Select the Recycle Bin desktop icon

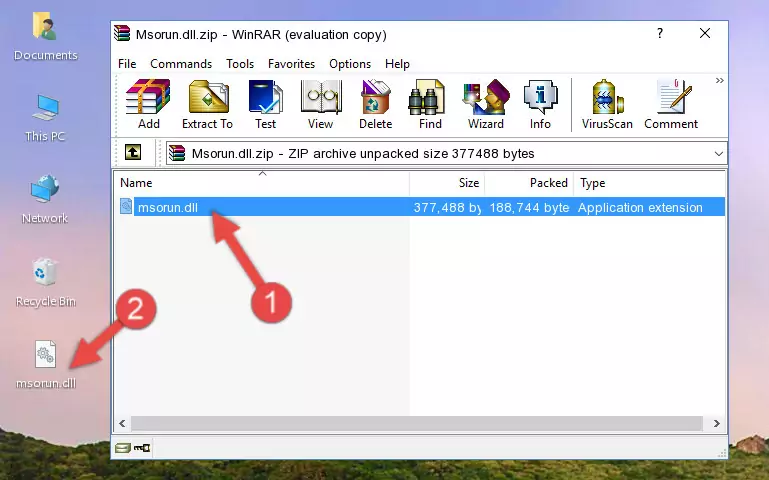(45, 283)
